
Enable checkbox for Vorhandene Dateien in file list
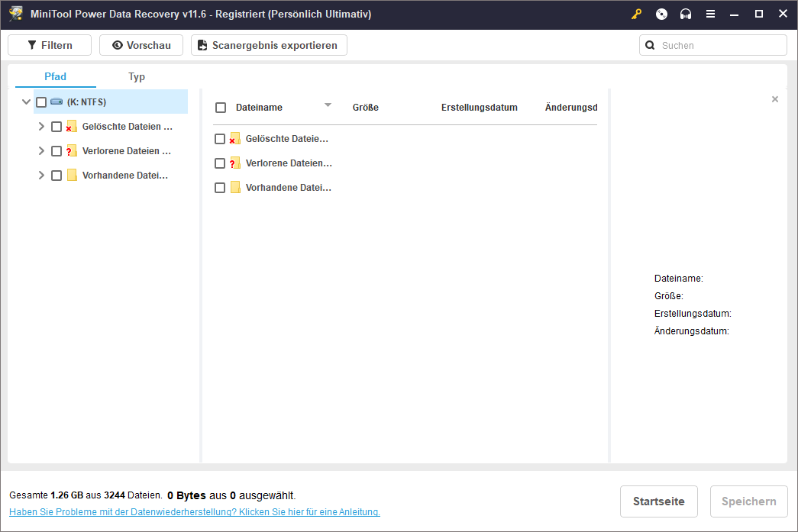coord(220,188)
